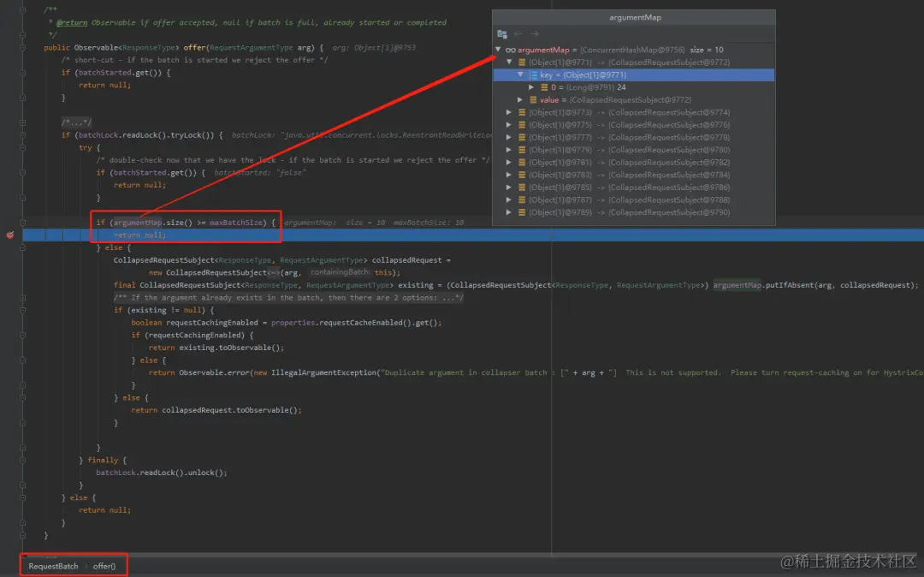
Task: Click the icon of the Object[1]@9783 entry
Action: click(x=522, y=175)
